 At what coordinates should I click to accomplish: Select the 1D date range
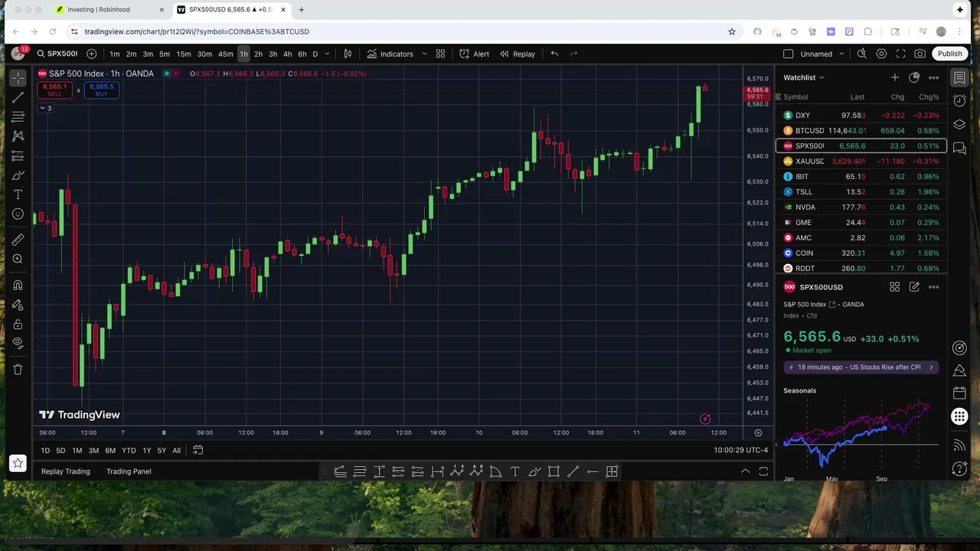[45, 451]
